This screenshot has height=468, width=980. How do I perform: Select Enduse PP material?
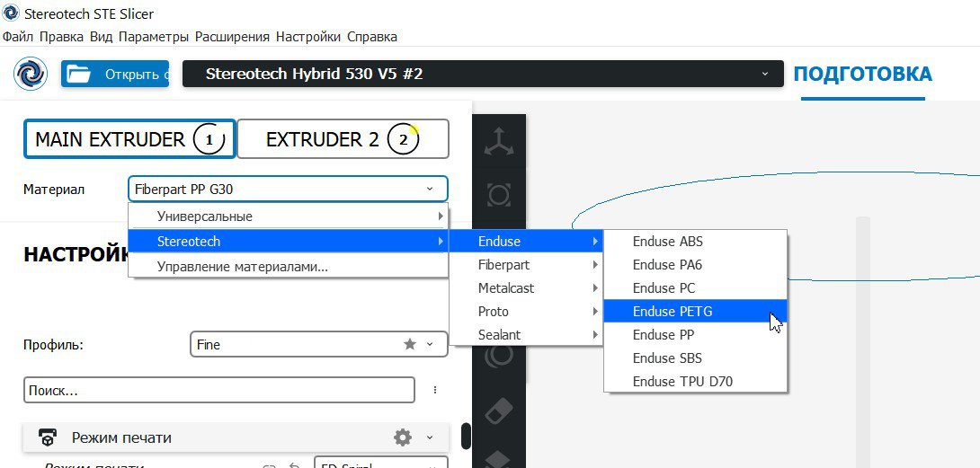pyautogui.click(x=695, y=335)
